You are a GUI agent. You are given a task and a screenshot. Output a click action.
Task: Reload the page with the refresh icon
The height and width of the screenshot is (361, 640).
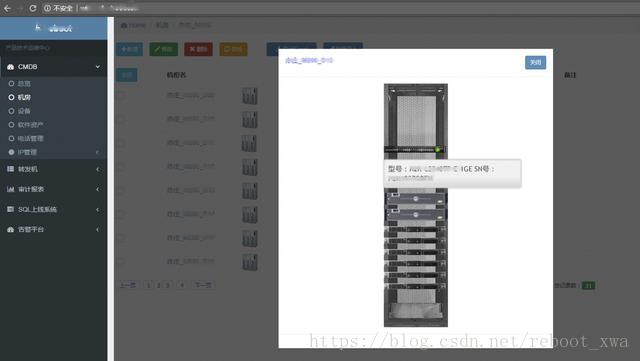33,8
